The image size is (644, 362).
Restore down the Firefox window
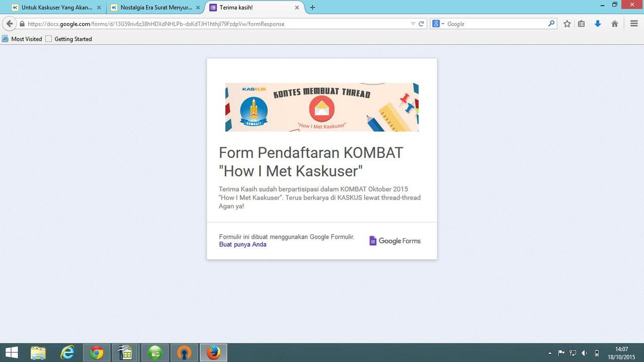[615, 5]
